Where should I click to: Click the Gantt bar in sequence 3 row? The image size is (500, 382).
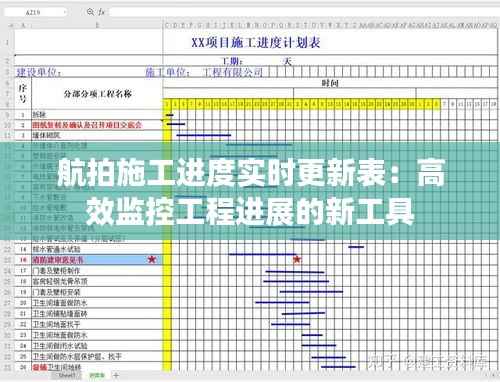click(x=204, y=135)
